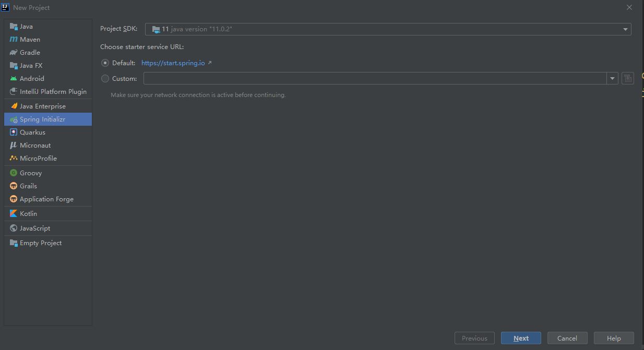The width and height of the screenshot is (644, 350).
Task: Select IntelliJ Platform Plugin project type
Action: click(53, 91)
